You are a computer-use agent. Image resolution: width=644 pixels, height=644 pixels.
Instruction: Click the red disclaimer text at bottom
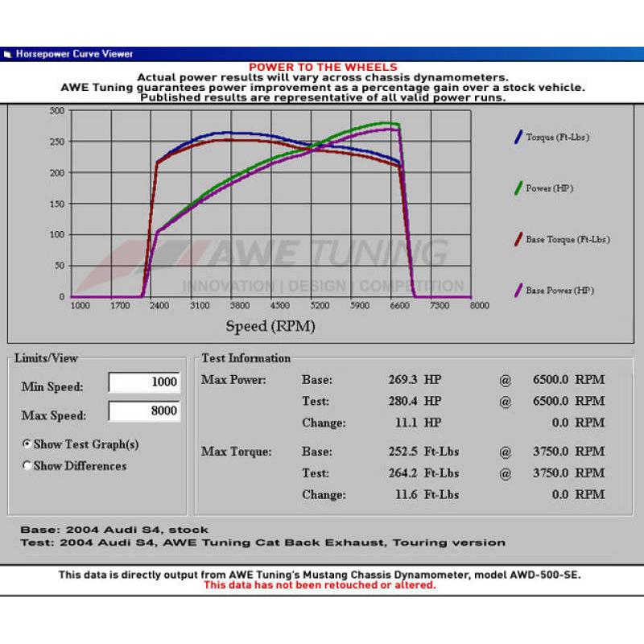point(322,587)
